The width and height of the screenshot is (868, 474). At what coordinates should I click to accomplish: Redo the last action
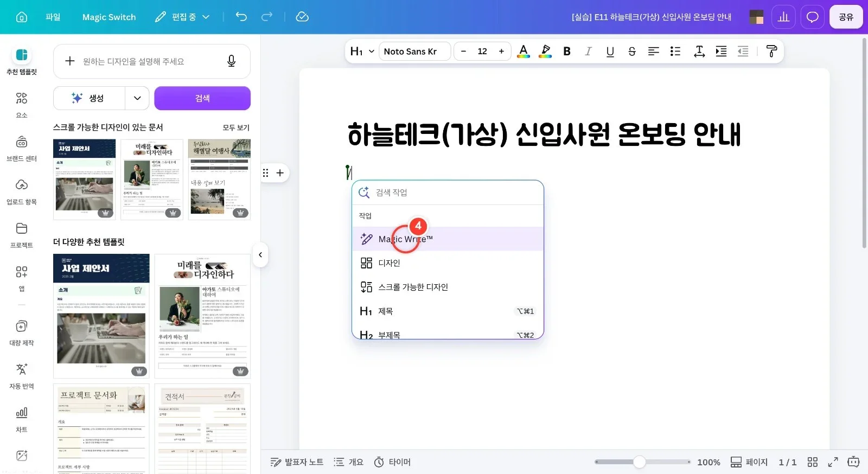point(266,17)
